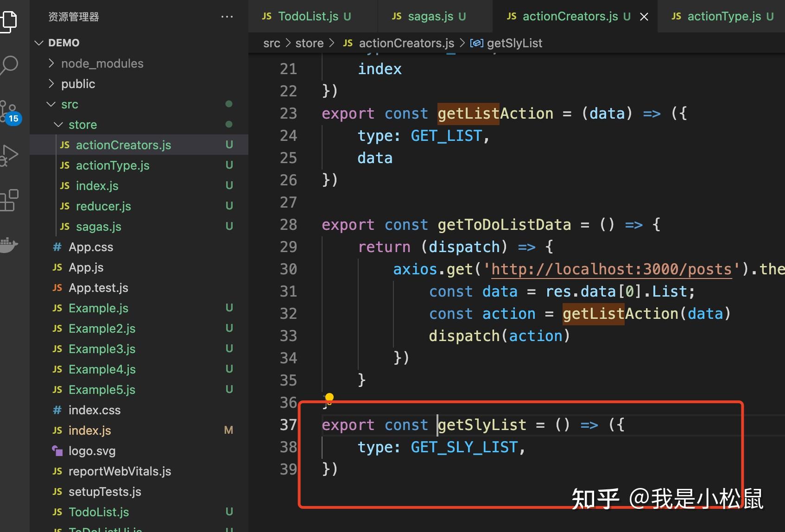Image resolution: width=785 pixels, height=532 pixels.
Task: Open Example.js in the file tree
Action: 139,308
